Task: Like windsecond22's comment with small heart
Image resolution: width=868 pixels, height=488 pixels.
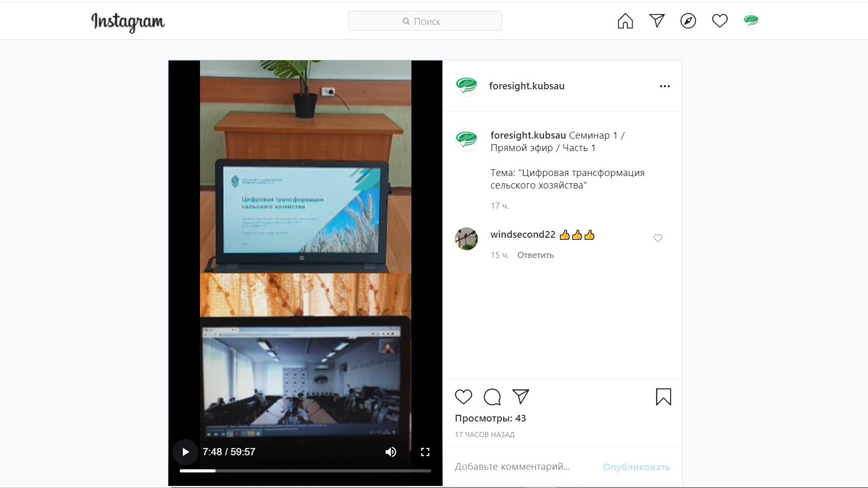Action: pyautogui.click(x=658, y=238)
